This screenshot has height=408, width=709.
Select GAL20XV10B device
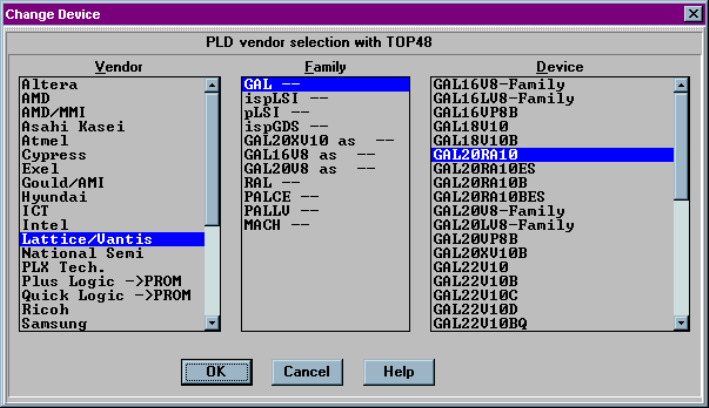click(x=553, y=253)
